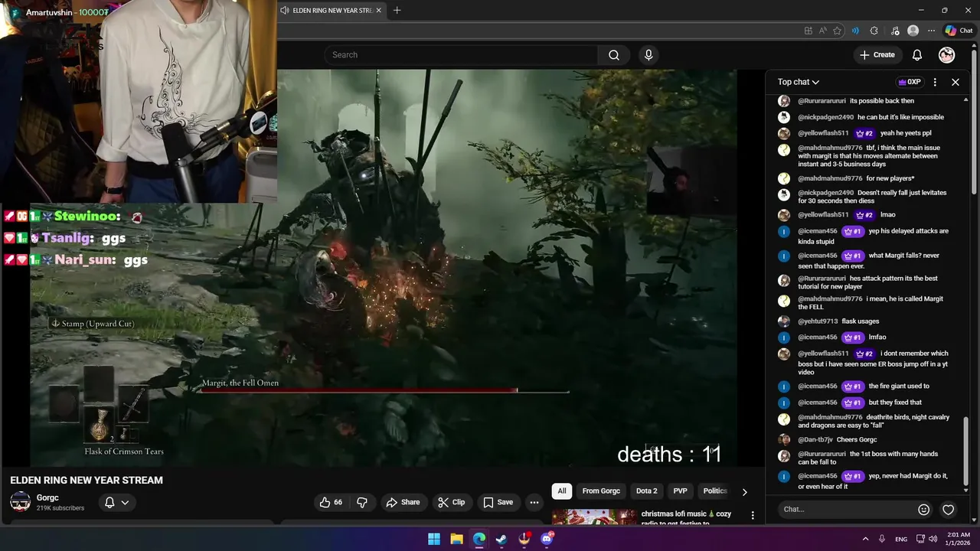This screenshot has height=551, width=980.
Task: Click username @nickpadgen2490 in first message
Action: click(x=825, y=117)
